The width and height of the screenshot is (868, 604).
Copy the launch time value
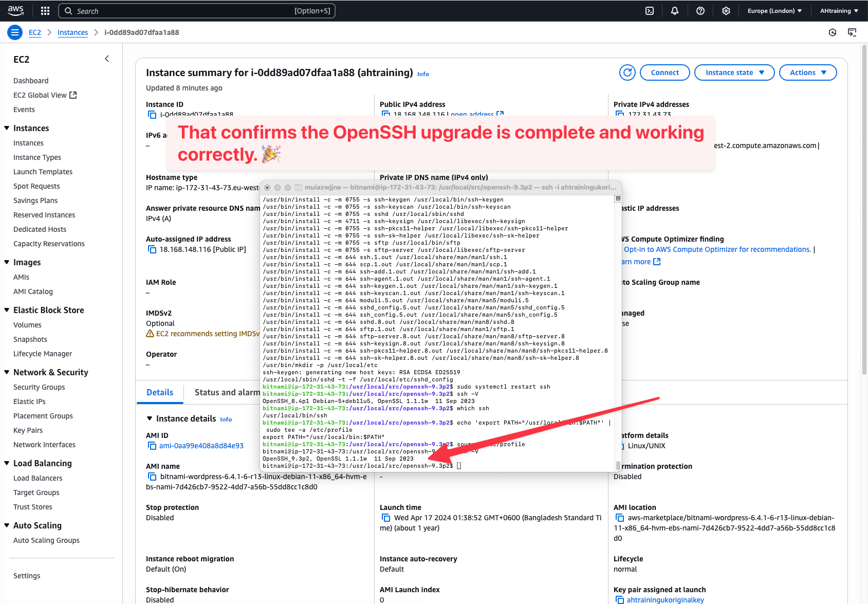pos(386,518)
